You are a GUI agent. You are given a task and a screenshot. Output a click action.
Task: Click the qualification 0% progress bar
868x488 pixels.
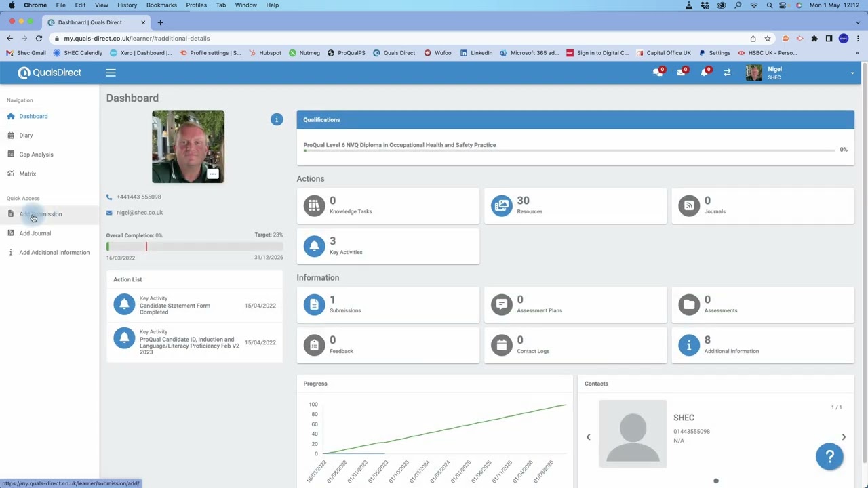point(570,150)
